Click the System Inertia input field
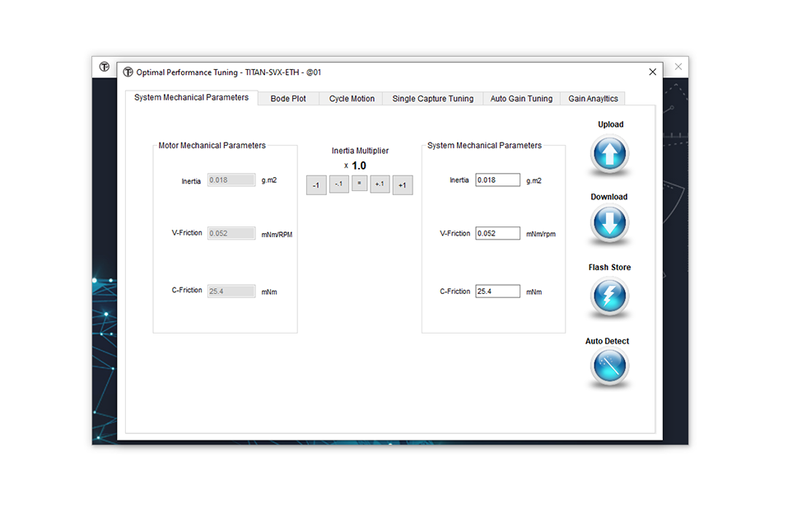The image size is (797, 532). click(497, 180)
